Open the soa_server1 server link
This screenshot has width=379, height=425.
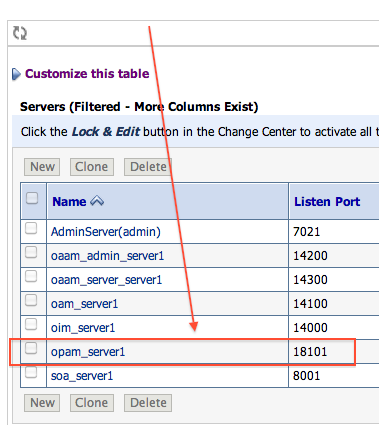(x=82, y=376)
